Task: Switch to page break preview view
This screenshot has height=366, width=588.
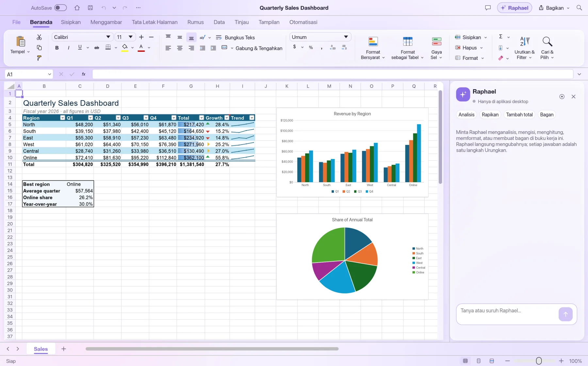Action: click(x=492, y=361)
